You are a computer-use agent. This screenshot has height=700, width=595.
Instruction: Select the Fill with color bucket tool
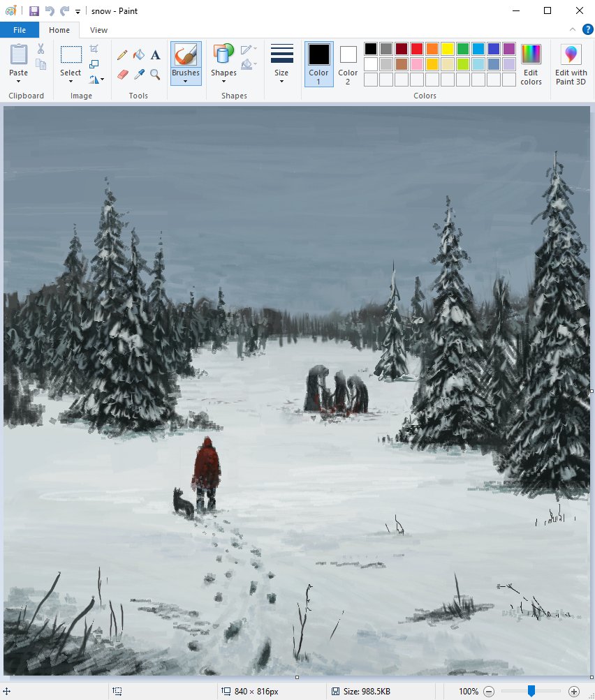click(139, 54)
